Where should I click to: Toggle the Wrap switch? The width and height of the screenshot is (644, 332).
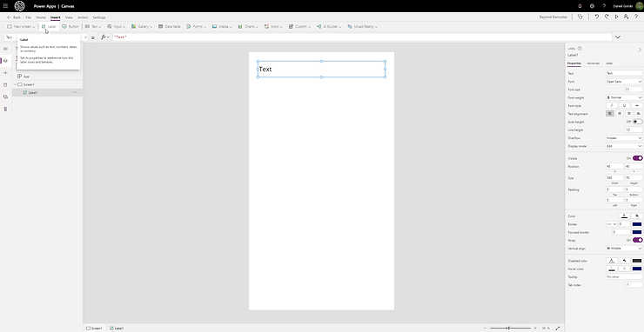pos(637,240)
